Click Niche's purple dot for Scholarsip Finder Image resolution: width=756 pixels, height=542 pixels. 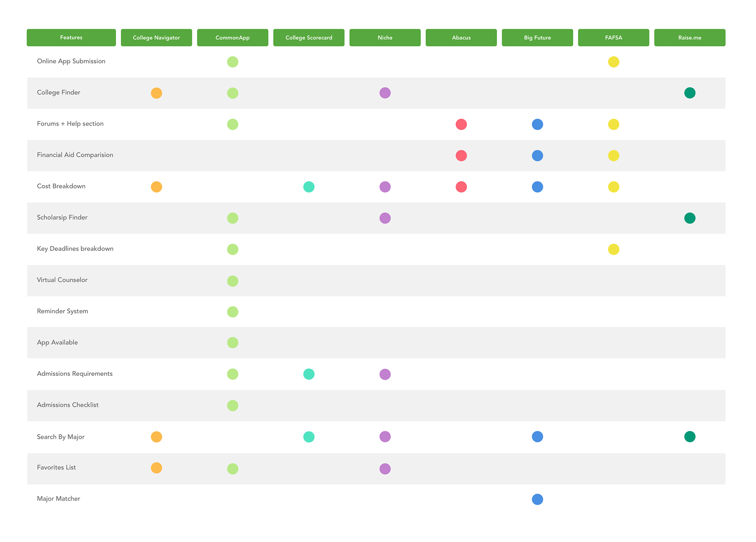coord(385,218)
